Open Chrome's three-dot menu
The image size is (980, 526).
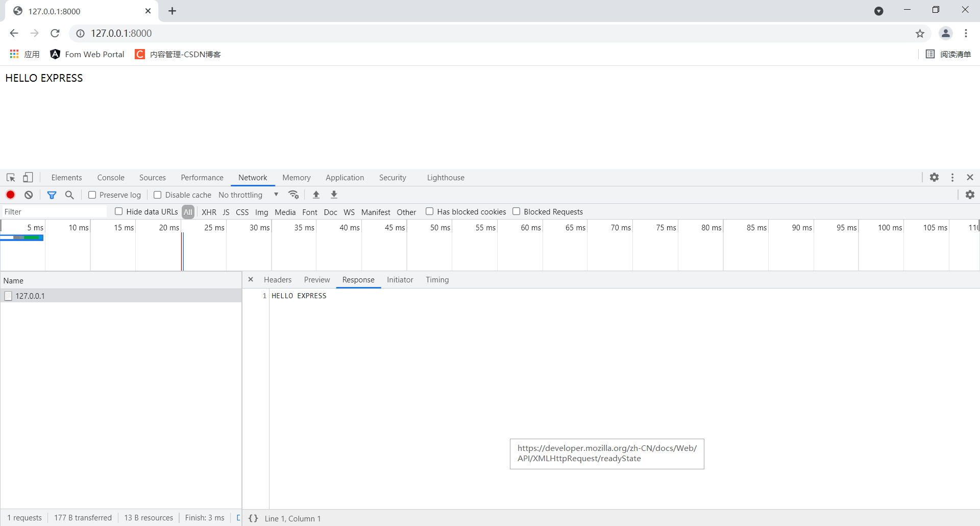tap(966, 33)
